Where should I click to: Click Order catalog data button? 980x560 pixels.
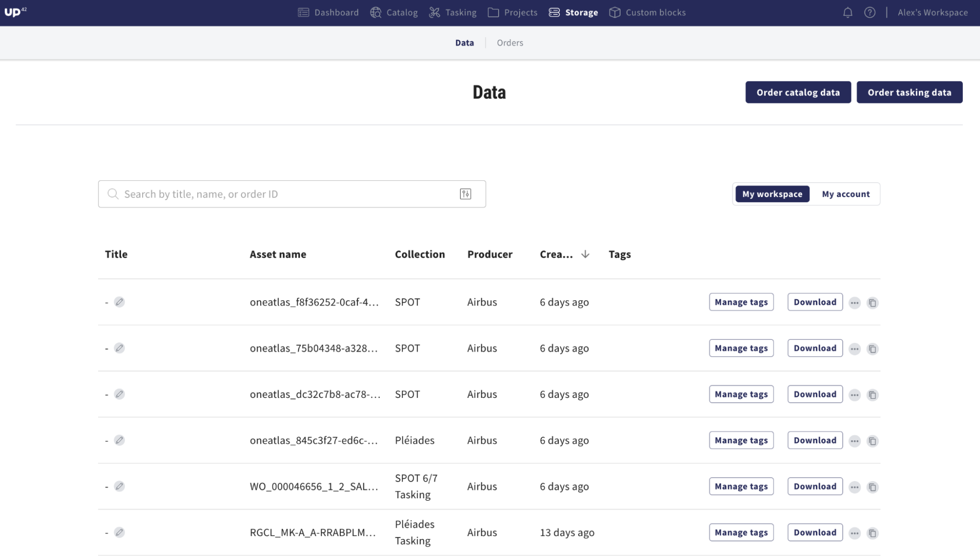798,92
